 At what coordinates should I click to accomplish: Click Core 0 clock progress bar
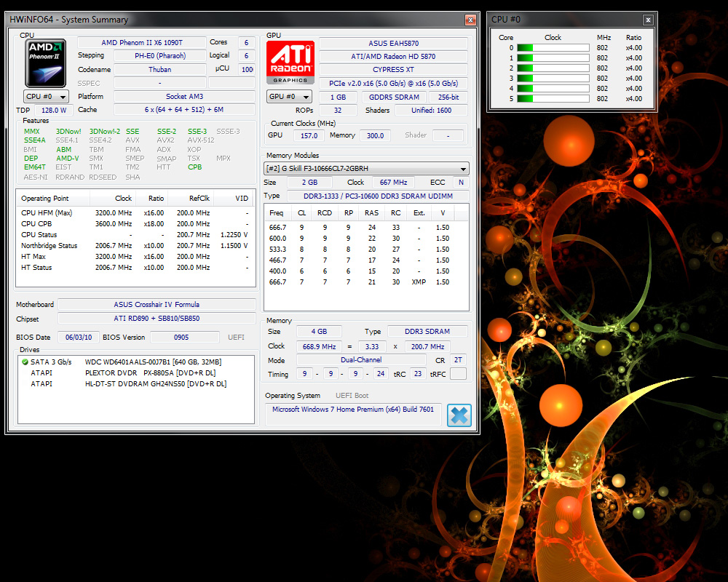tap(553, 48)
